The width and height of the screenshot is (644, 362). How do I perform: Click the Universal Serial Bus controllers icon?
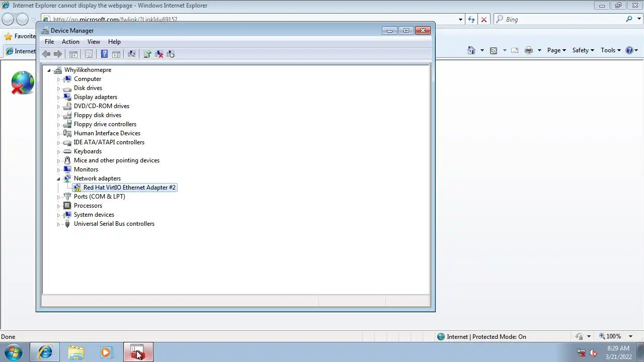67,224
